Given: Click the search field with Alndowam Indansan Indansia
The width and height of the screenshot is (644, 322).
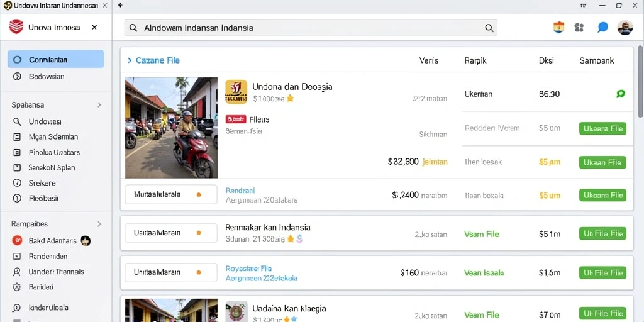Looking at the screenshot, I should pos(311,28).
